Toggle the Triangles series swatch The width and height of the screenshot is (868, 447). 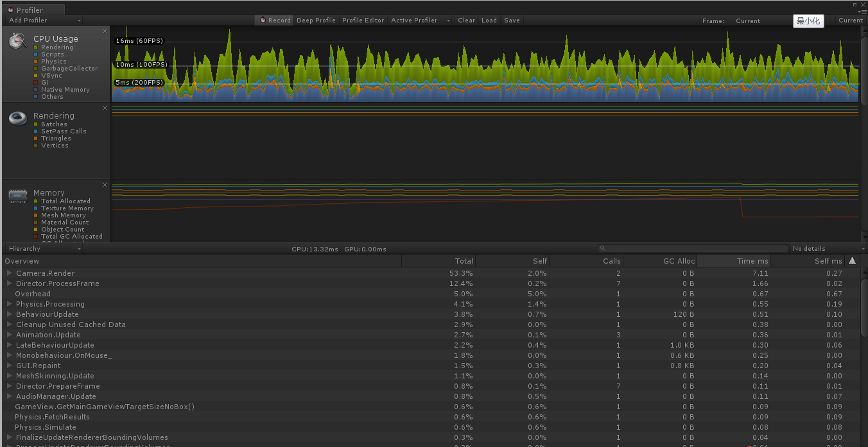pyautogui.click(x=36, y=139)
